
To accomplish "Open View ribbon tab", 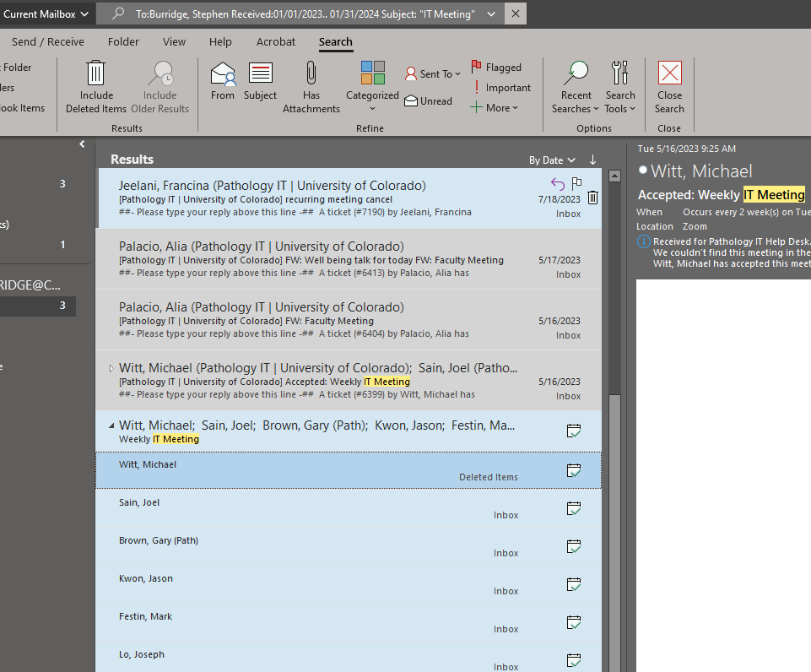I will (x=174, y=42).
